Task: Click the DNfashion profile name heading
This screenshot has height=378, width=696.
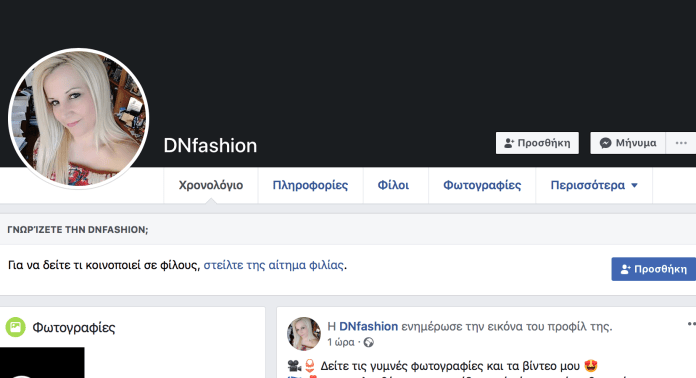Action: [210, 146]
